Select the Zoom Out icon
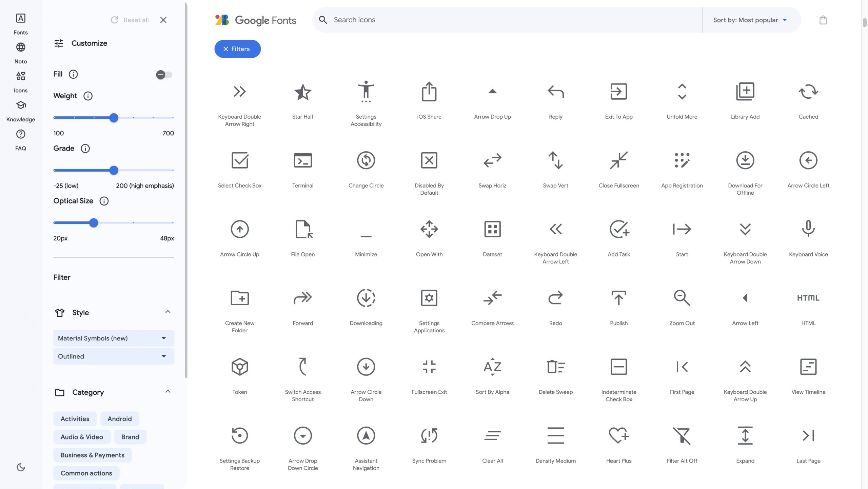868x489 pixels. click(682, 298)
